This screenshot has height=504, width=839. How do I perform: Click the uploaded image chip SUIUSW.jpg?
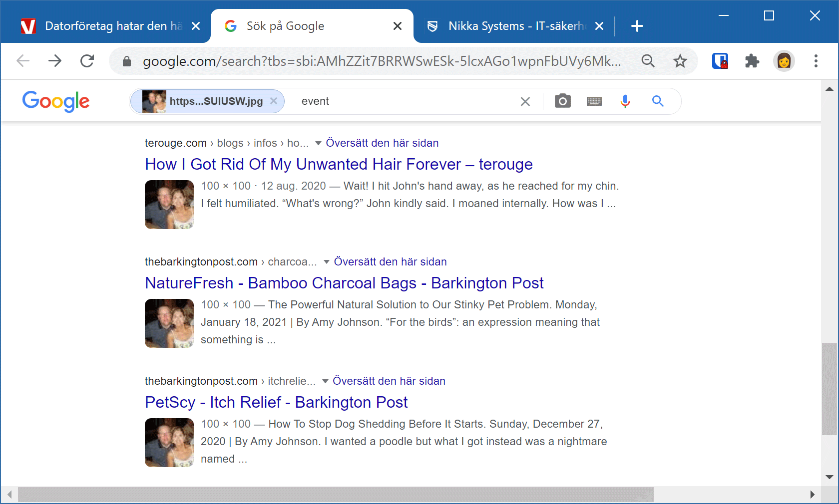(207, 101)
